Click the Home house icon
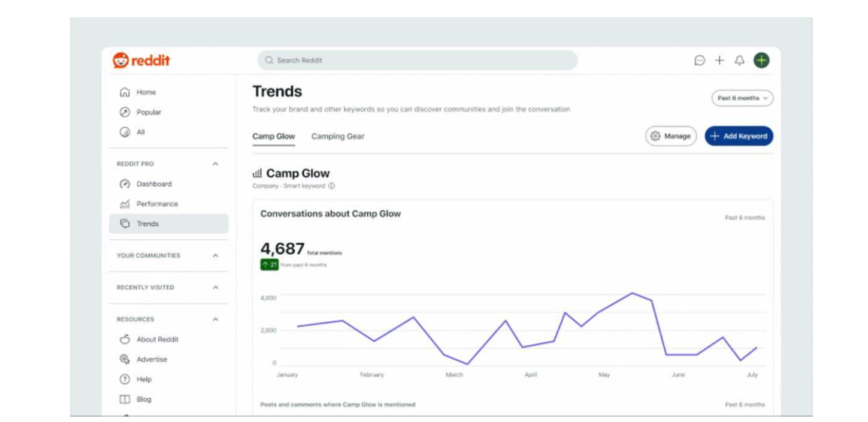Image resolution: width=868 pixels, height=422 pixels. click(x=125, y=92)
